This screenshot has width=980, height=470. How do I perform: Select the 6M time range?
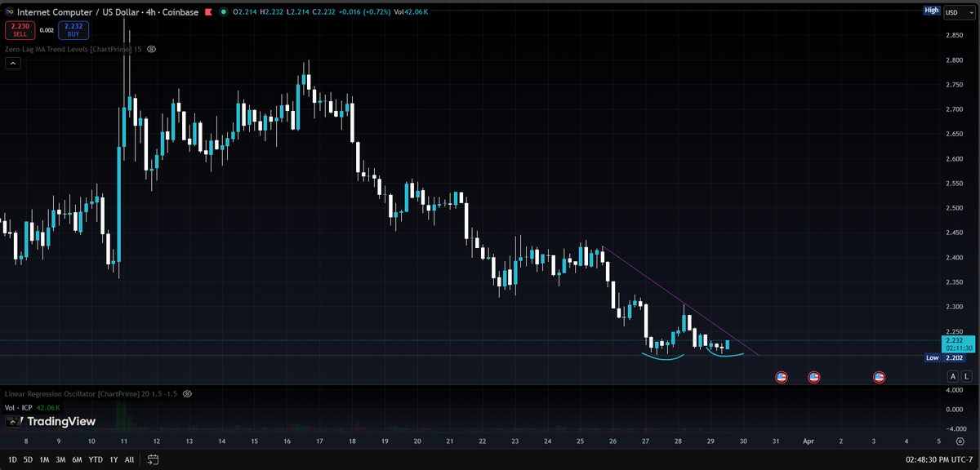(x=77, y=459)
